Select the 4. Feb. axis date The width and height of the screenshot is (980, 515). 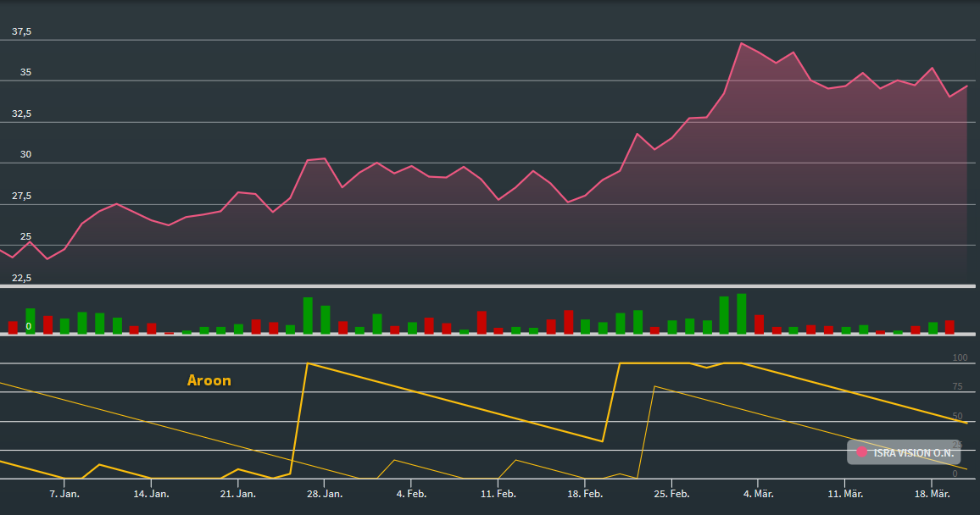tap(411, 493)
